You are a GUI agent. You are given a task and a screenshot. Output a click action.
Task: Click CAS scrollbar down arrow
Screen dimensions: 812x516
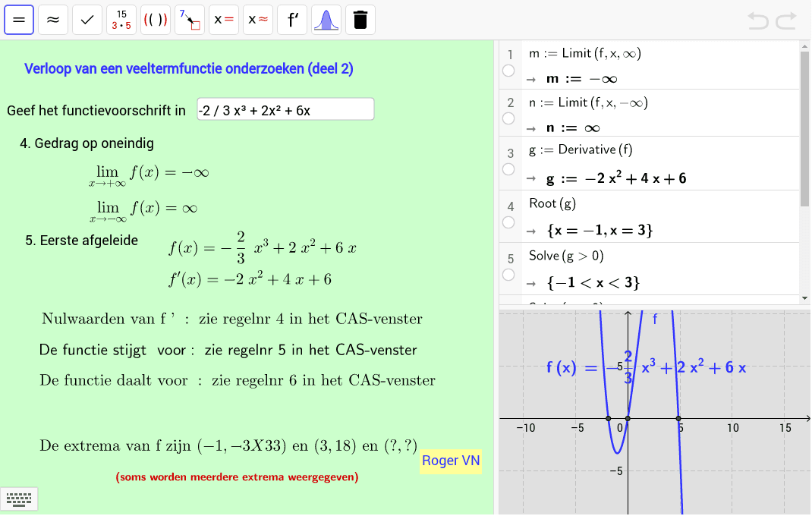coord(804,298)
